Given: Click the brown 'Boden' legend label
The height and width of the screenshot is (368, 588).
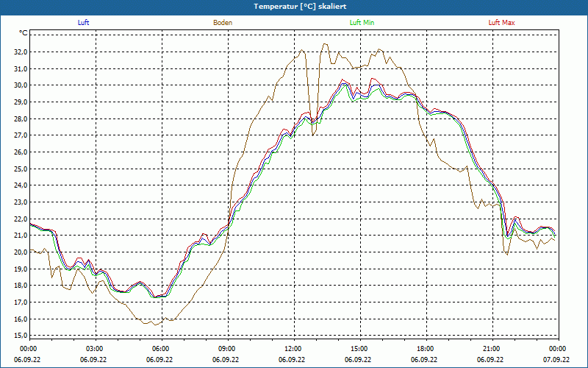Looking at the screenshot, I should pyautogui.click(x=223, y=23).
